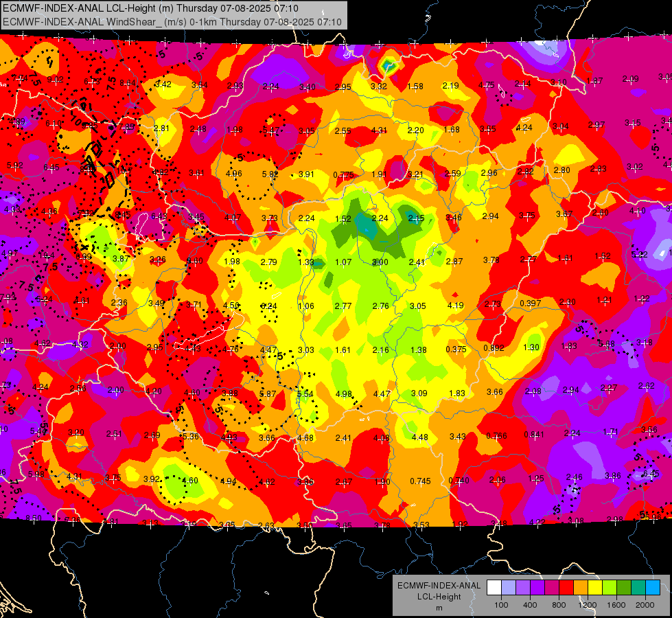Click the legend tick label 100
The height and width of the screenshot is (618, 672).
(x=501, y=605)
